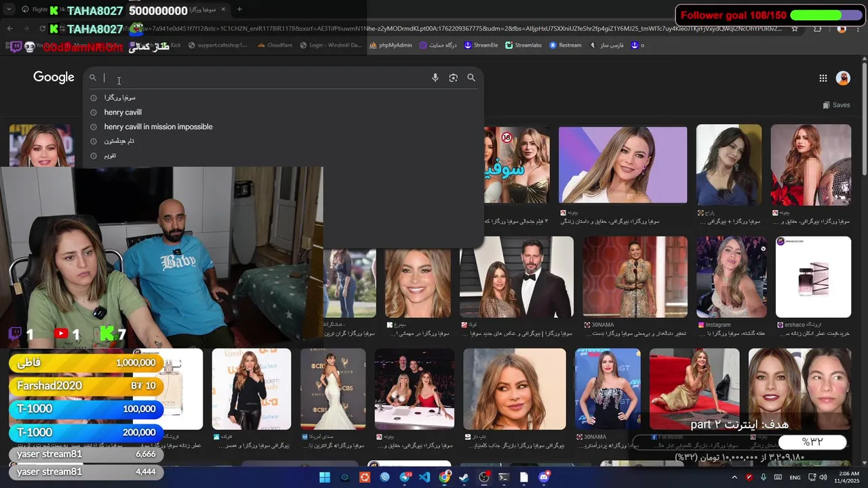Open the Chrome profile avatar in toolbar
This screenshot has height=488, width=868.
pyautogui.click(x=842, y=28)
